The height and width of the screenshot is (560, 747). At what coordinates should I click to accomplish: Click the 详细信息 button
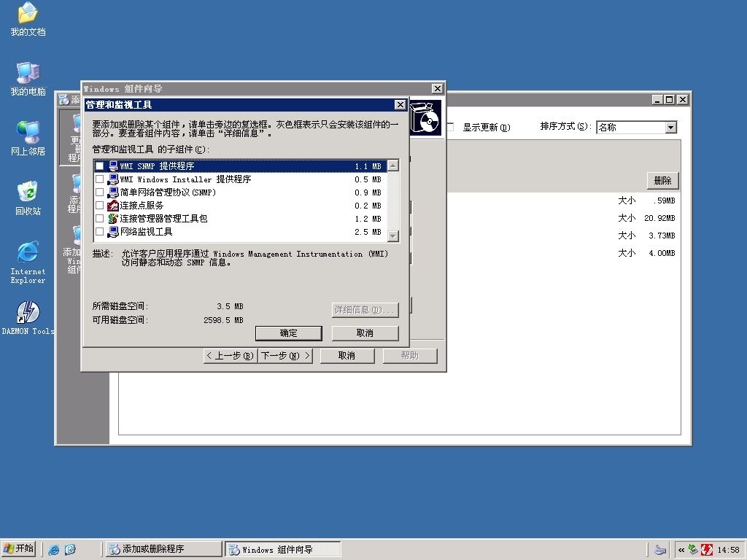pos(365,310)
